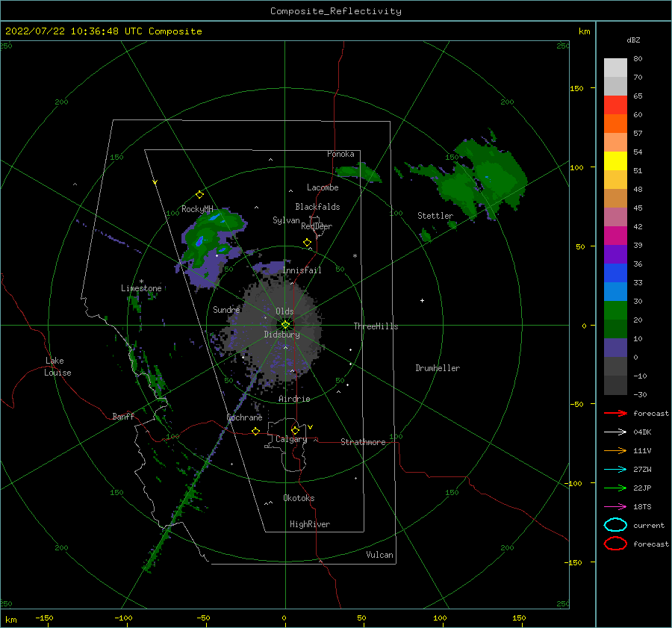
Task: Click the Olds label
Action: [x=284, y=311]
